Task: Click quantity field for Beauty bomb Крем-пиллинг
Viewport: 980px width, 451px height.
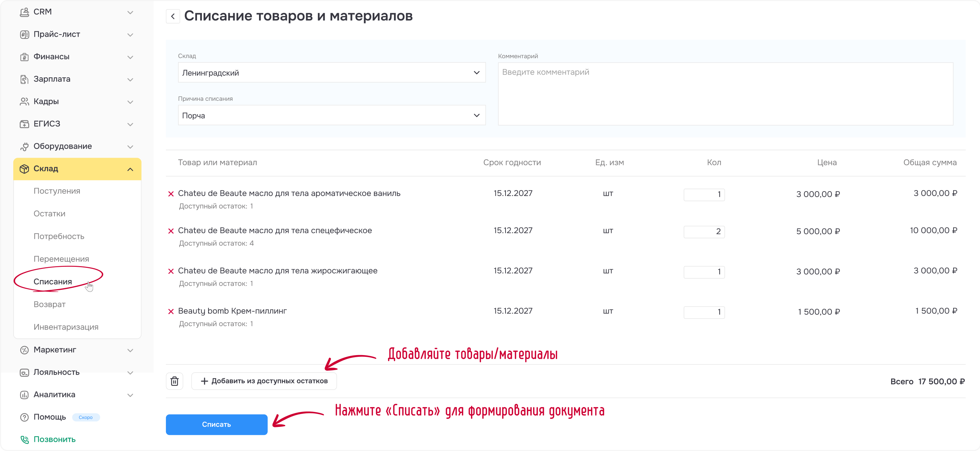Action: point(704,313)
